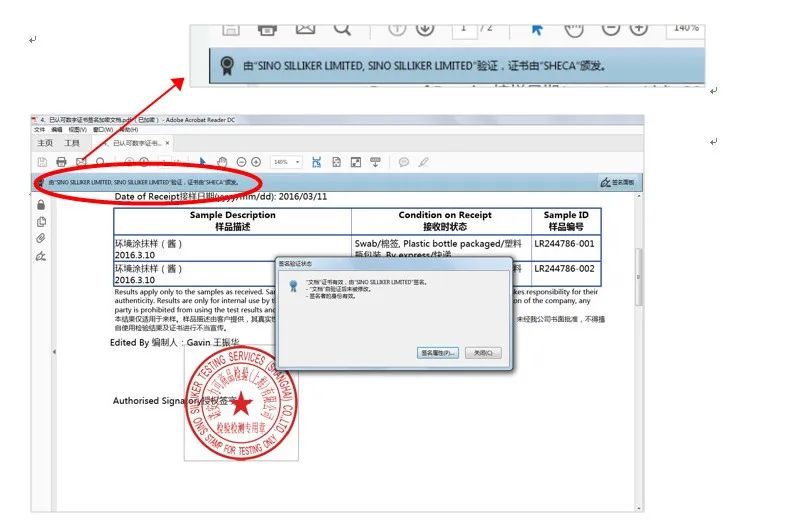Click the blue ribbon icon in dialog

pos(293,286)
